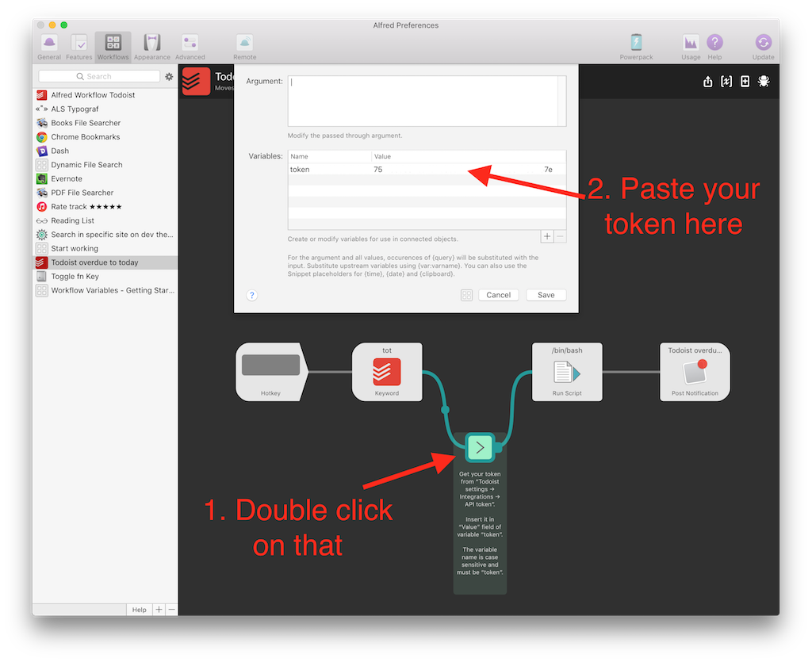Screen dimensions: 812x662
Task: Click the Arg and Vars node
Action: coord(480,447)
